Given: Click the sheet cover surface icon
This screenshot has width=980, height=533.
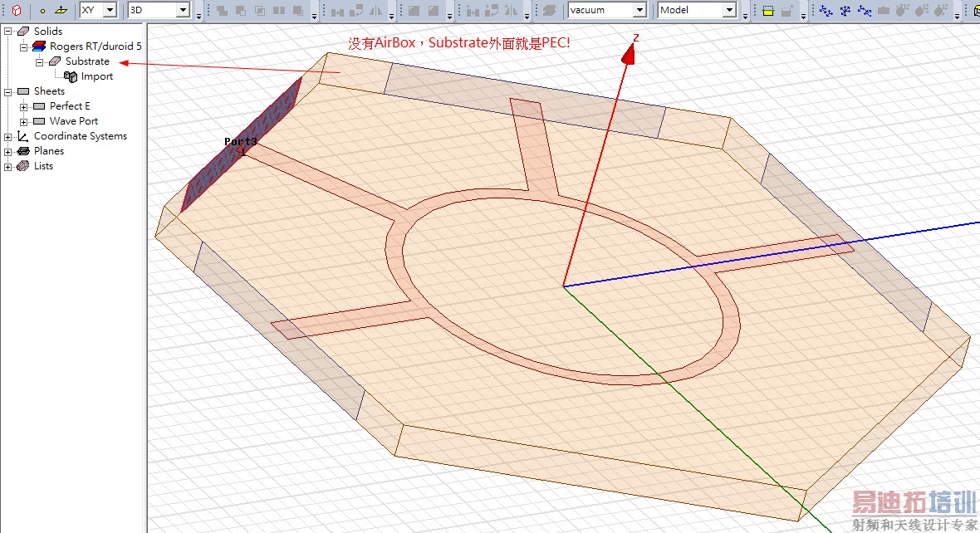Looking at the screenshot, I should (549, 11).
